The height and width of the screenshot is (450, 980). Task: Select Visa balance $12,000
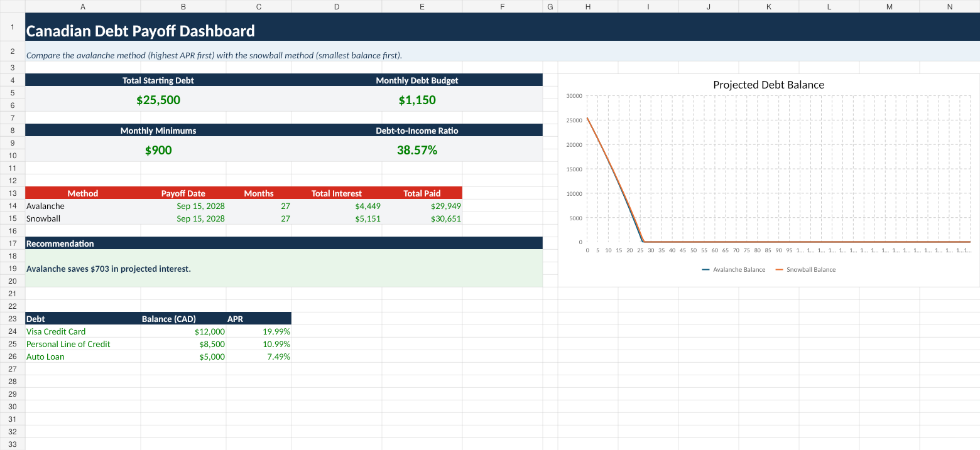click(x=183, y=331)
